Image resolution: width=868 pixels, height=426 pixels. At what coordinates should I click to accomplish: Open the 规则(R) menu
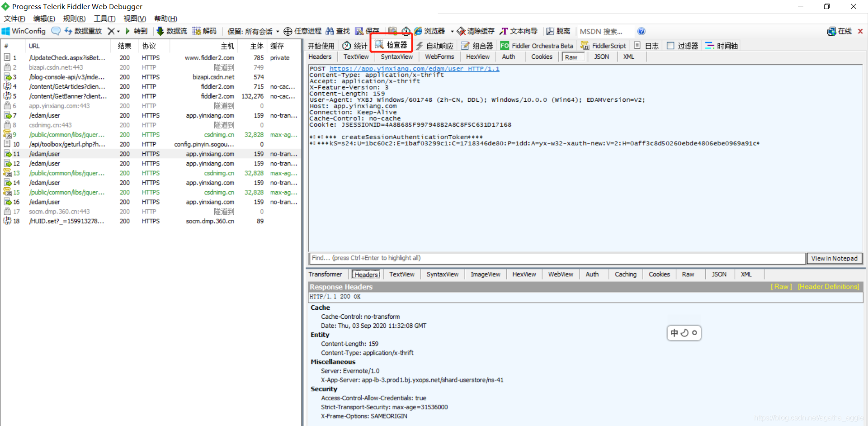click(74, 19)
